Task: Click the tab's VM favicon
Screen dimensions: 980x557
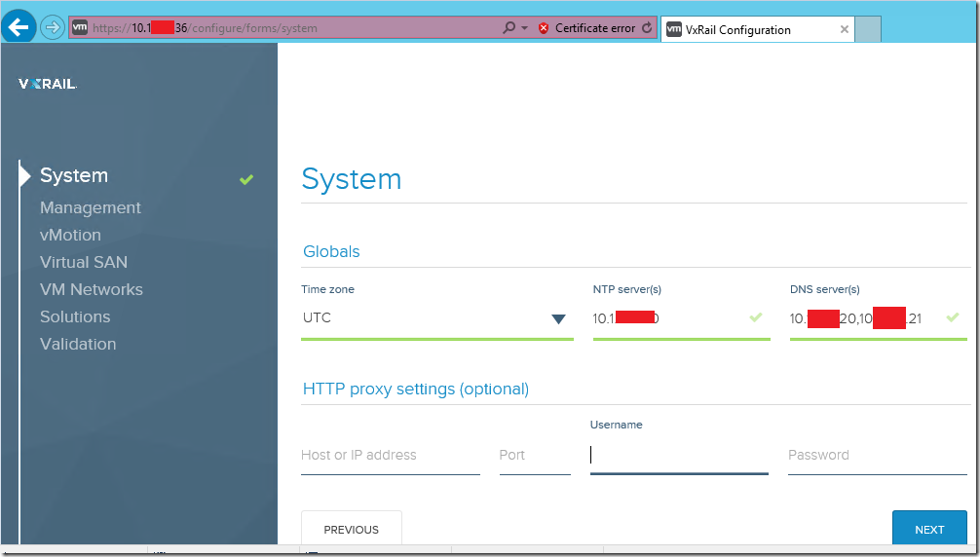Action: (674, 29)
